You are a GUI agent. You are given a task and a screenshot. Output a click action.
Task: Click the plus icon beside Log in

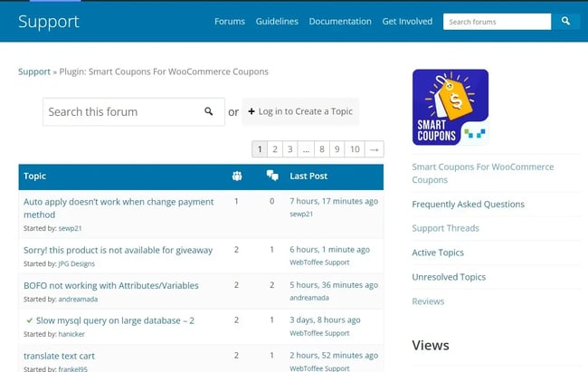coord(251,111)
